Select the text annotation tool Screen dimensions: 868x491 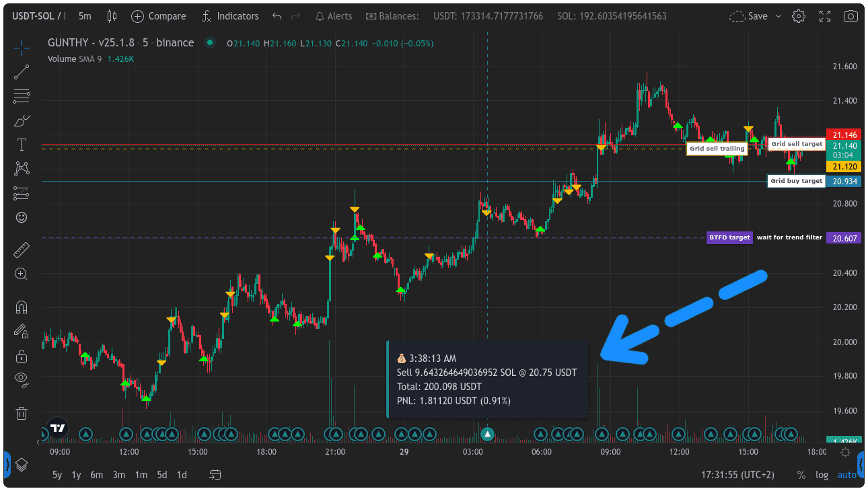pos(22,145)
